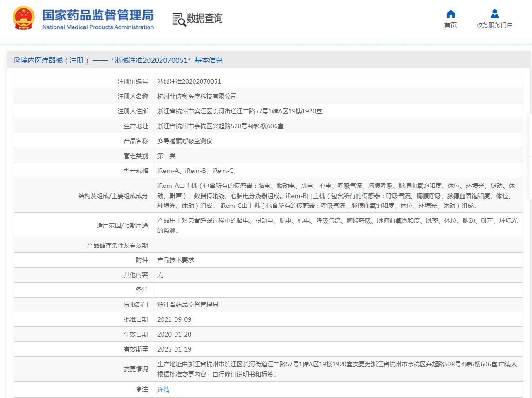The height and width of the screenshot is (398, 532).
Task: Click the 首页 label
Action: [451, 25]
